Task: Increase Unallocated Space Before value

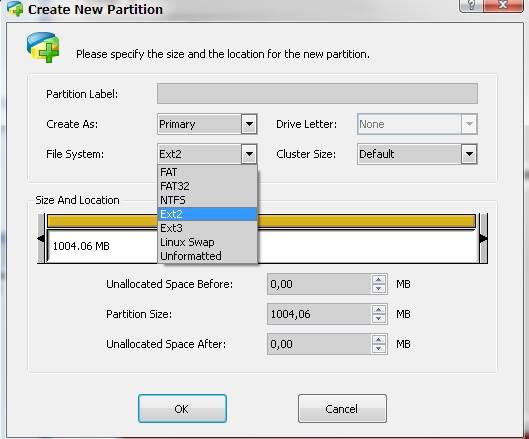Action: 379,280
